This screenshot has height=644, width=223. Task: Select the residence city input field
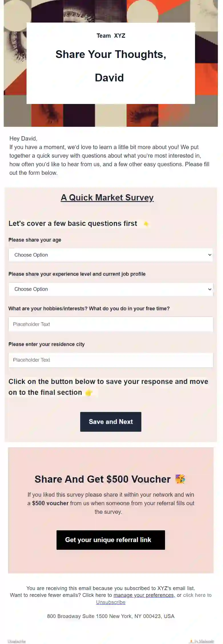coord(111,360)
